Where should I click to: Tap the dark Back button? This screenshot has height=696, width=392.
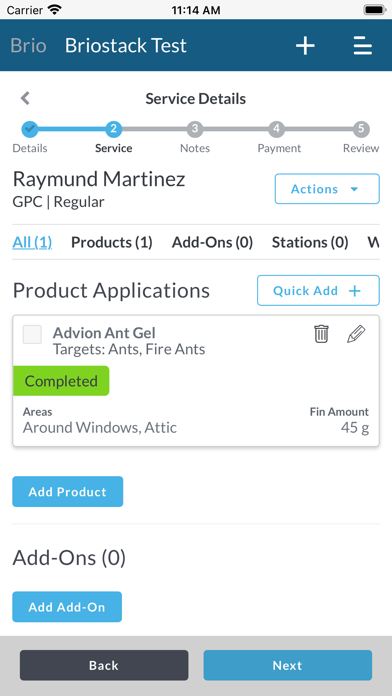pyautogui.click(x=104, y=665)
